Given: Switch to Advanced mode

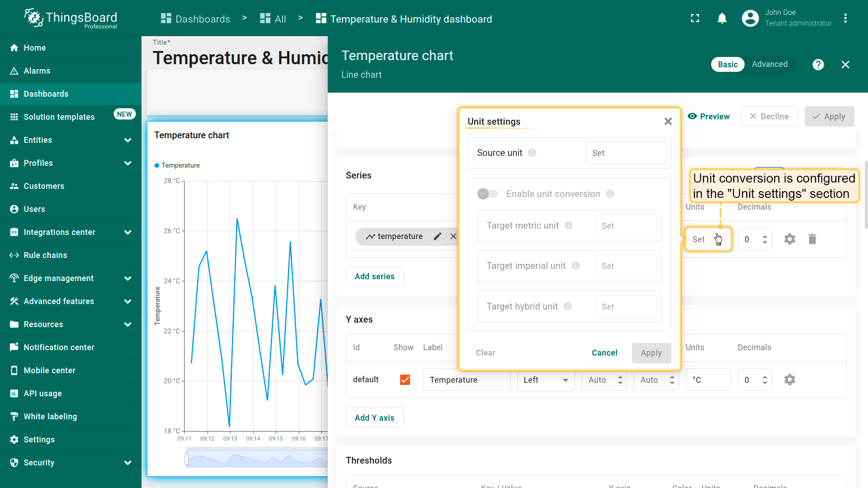Looking at the screenshot, I should pos(769,64).
